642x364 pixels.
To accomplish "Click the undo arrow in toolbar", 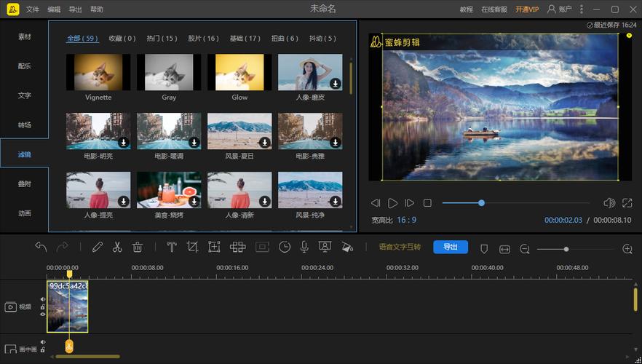I will click(x=41, y=248).
